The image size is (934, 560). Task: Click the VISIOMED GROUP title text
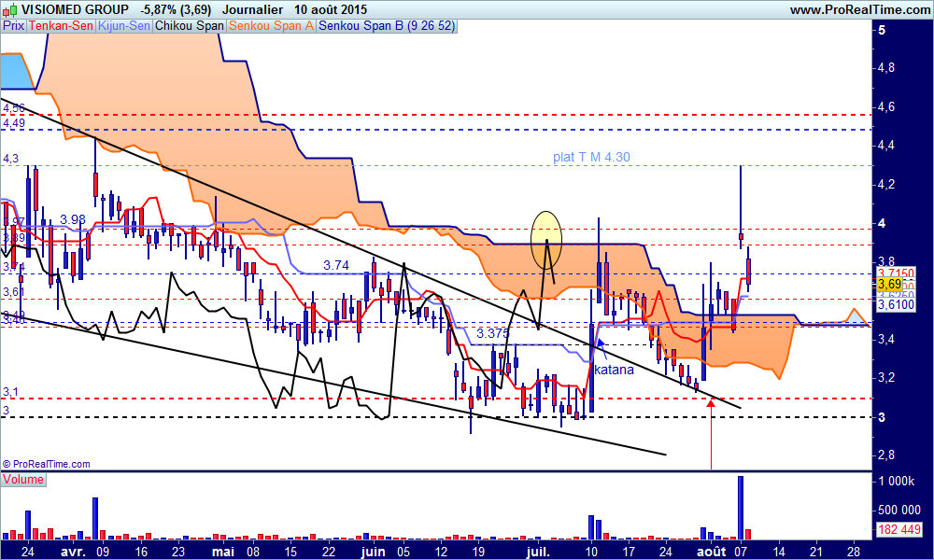click(75, 9)
